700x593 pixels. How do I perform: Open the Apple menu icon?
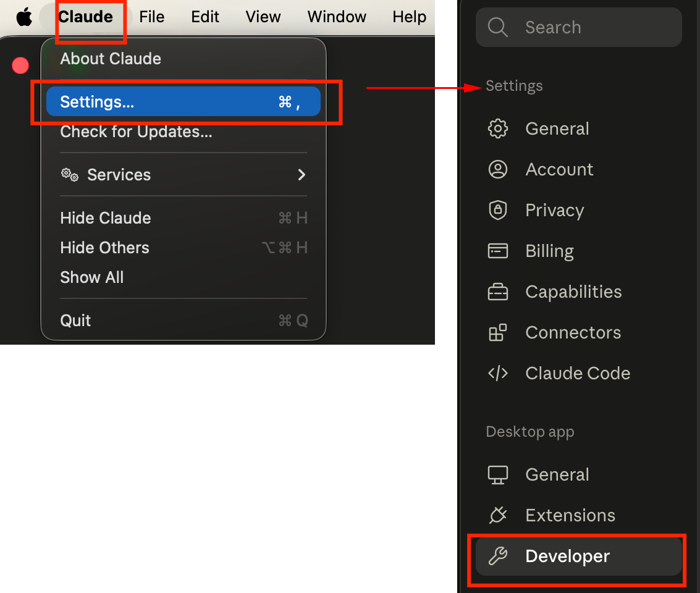(24, 17)
